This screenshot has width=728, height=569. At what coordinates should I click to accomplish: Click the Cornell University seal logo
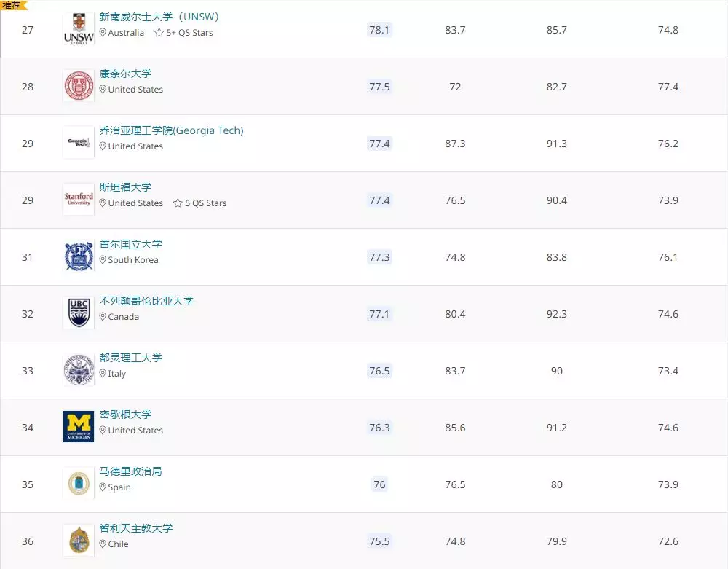coord(78,86)
